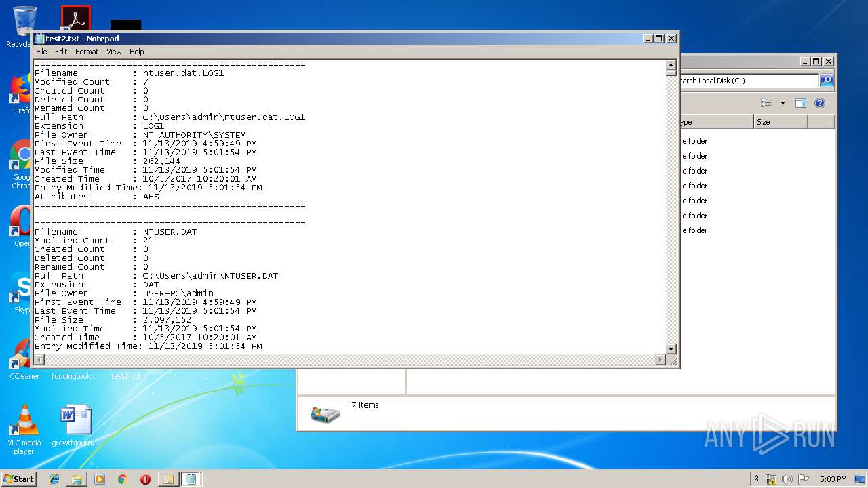868x488 pixels.
Task: Sort by the Size column header
Action: (781, 122)
